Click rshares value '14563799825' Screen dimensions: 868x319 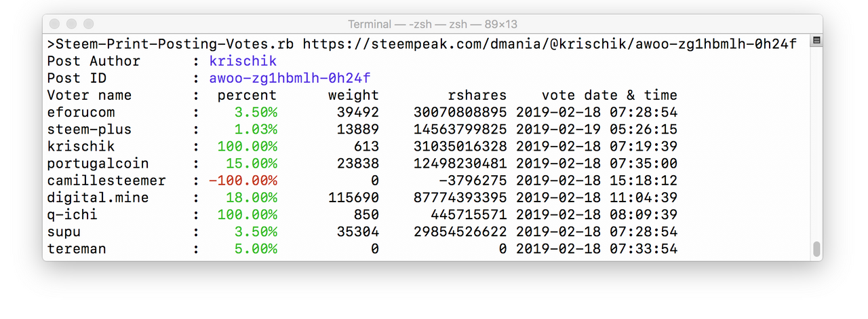tap(460, 129)
